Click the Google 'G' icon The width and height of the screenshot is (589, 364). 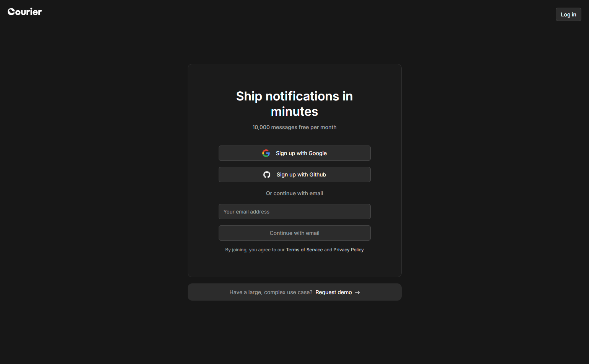tap(266, 153)
